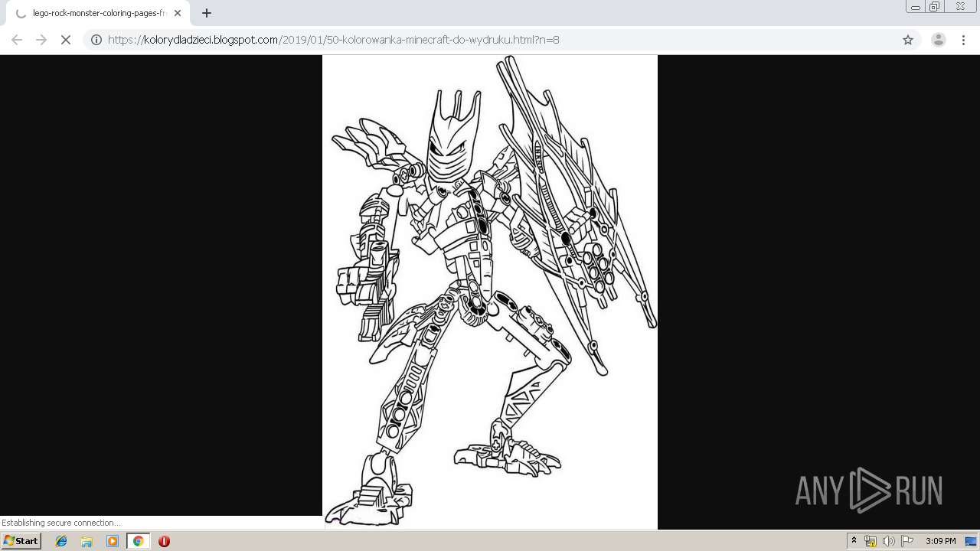The image size is (980, 551).
Task: Go forward to next page
Action: pos(41,40)
